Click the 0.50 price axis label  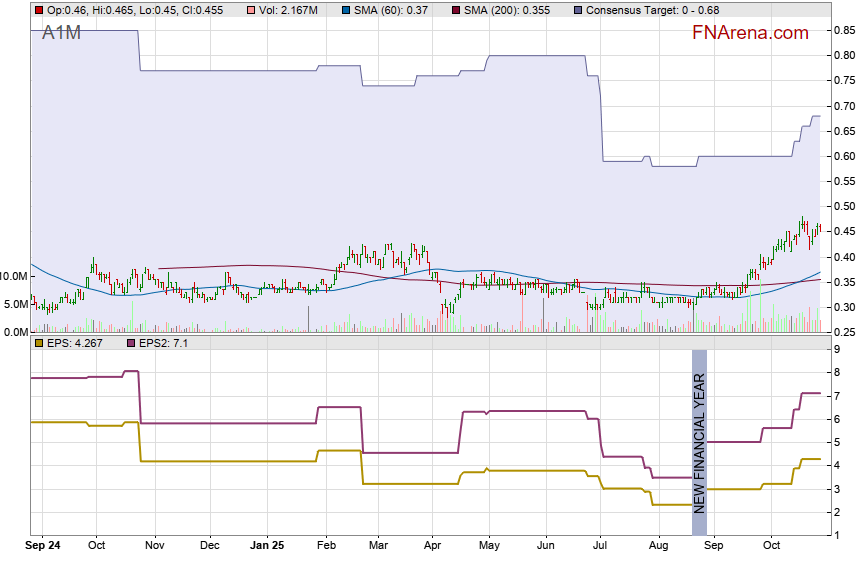tap(842, 207)
